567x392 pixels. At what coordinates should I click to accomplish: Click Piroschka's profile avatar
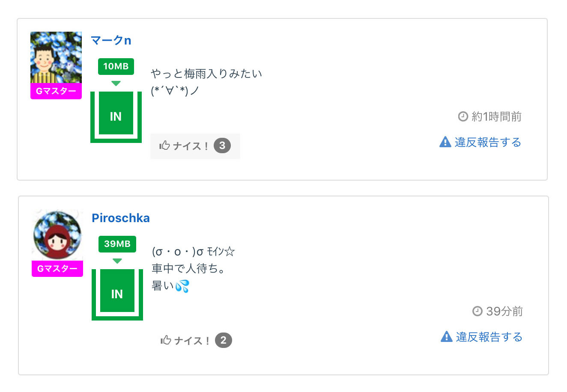[57, 235]
